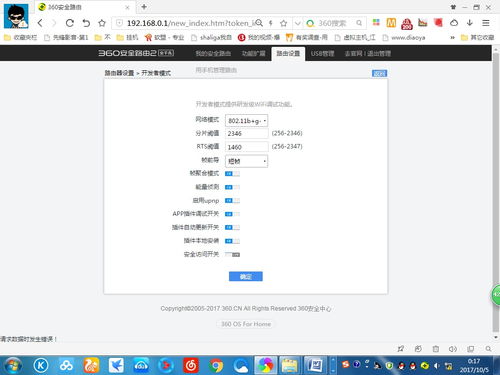Open the first folder on the bookmarks bar
500x375 pixels.
(x=20, y=38)
